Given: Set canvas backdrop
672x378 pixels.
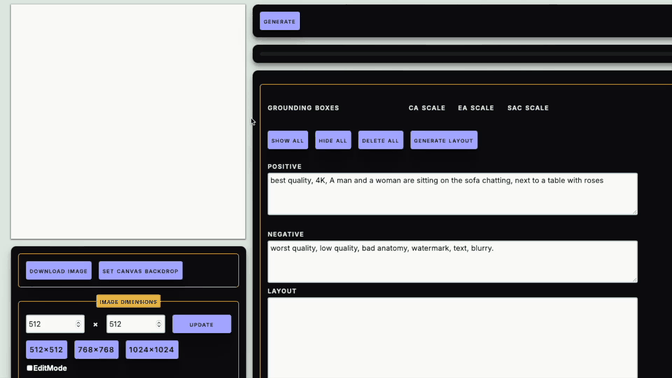Looking at the screenshot, I should coord(141,271).
